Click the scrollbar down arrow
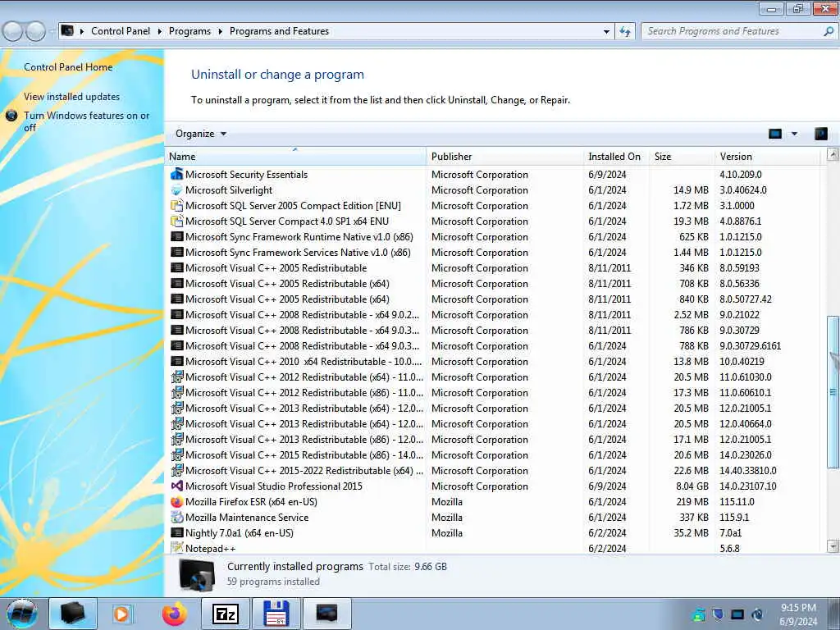The width and height of the screenshot is (840, 630). (x=833, y=546)
